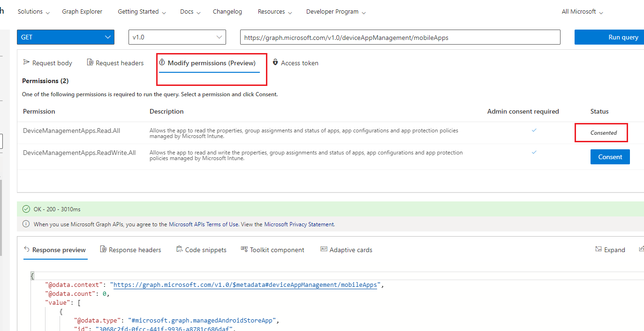Open the Microsoft Privacy Statement link
Image resolution: width=644 pixels, height=331 pixels.
tap(299, 224)
